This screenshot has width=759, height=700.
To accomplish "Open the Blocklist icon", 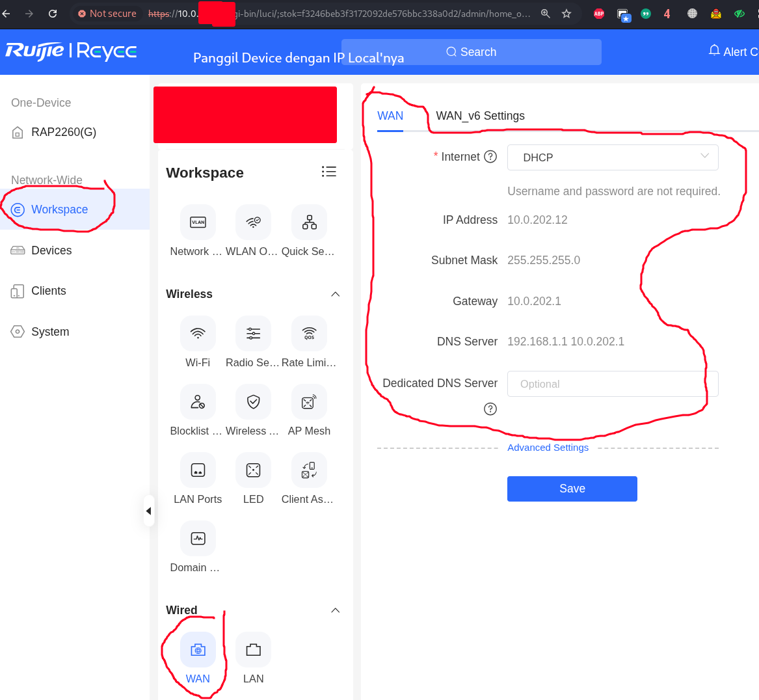I will 198,402.
